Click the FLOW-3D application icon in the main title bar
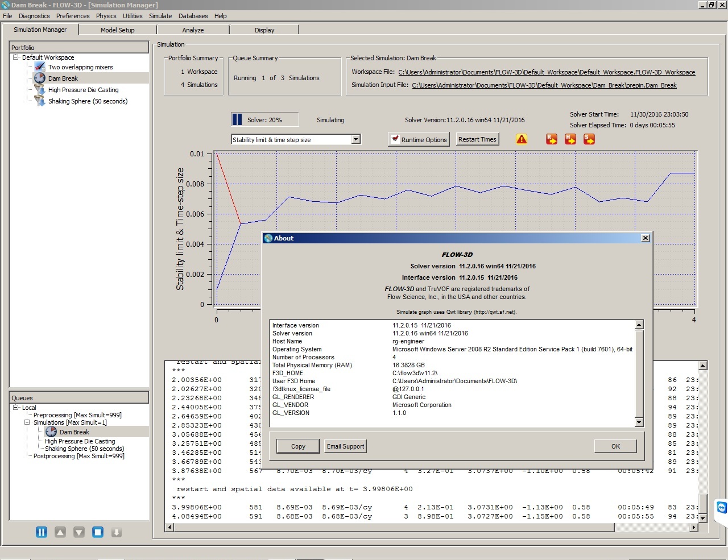 coord(6,5)
